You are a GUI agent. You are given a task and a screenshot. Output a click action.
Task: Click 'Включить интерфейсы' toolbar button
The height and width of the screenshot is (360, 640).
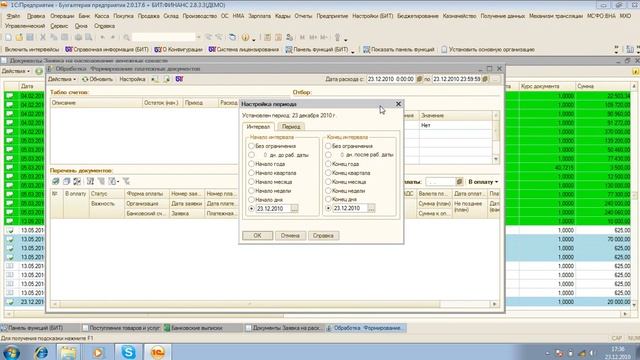click(x=32, y=49)
